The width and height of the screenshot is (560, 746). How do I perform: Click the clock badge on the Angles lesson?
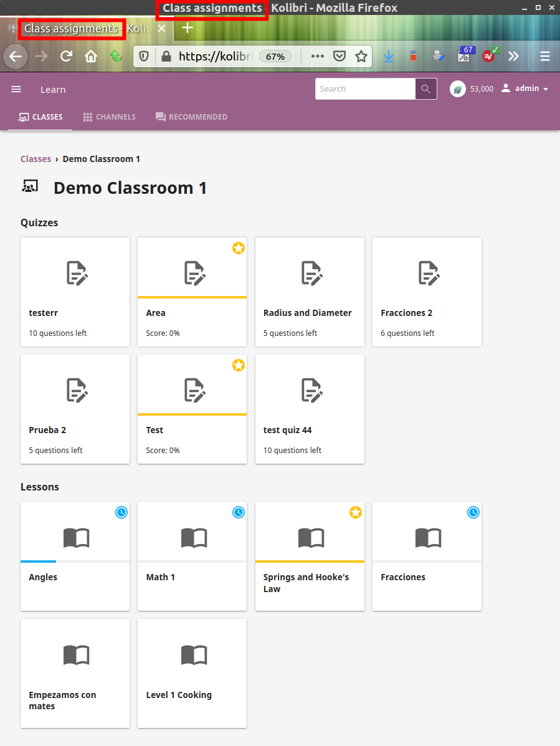[121, 512]
